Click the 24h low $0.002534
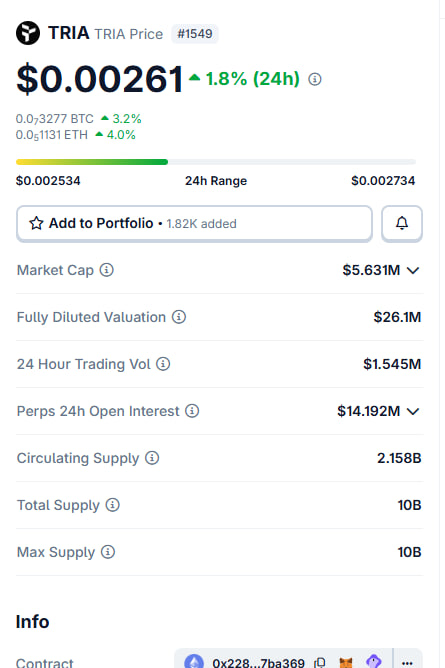Viewport: 445px width, 668px height. (48, 181)
